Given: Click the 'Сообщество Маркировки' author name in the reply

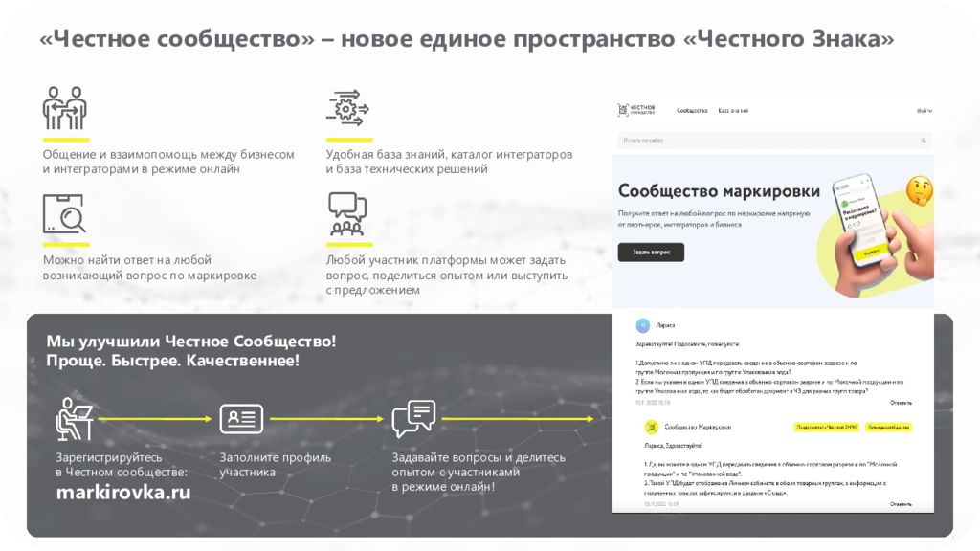Looking at the screenshot, I should pyautogui.click(x=698, y=428).
